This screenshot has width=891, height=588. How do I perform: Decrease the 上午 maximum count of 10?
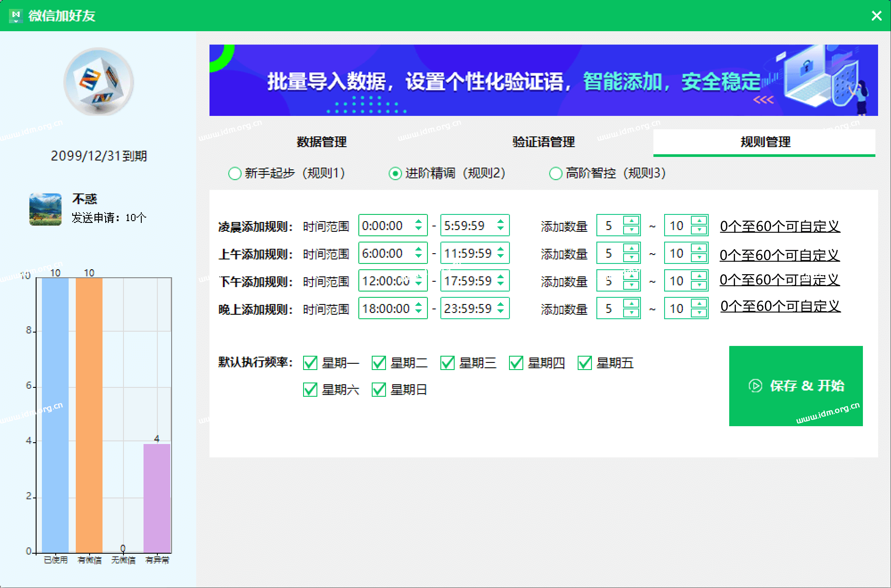[x=699, y=258]
